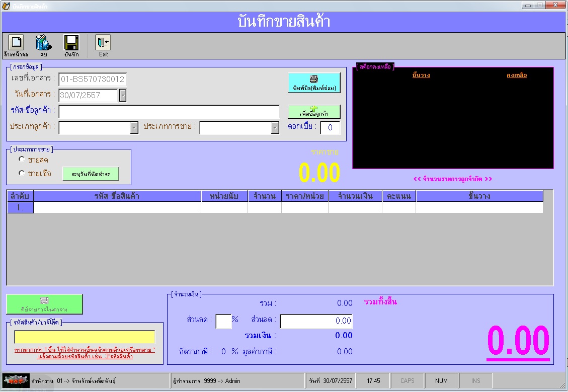Click the document number field 01-BS570730012
The image size is (568, 392).
[93, 79]
